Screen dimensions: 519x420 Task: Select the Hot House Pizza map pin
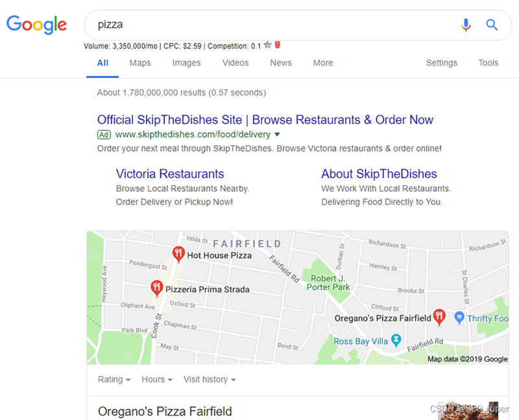(x=178, y=254)
